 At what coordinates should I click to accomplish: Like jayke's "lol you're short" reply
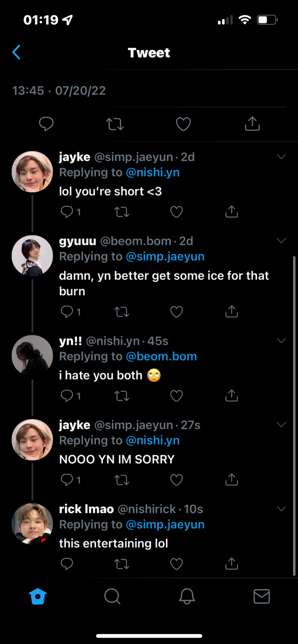coord(176,212)
